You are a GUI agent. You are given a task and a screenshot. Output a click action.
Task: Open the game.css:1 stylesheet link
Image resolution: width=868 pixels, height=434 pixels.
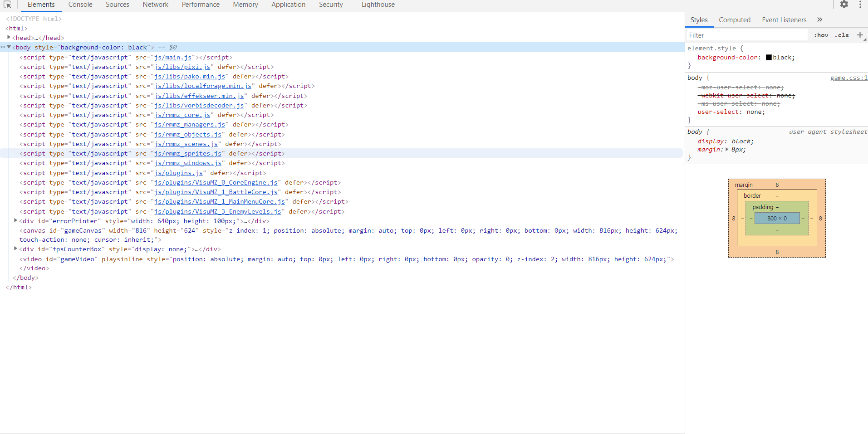[848, 78]
